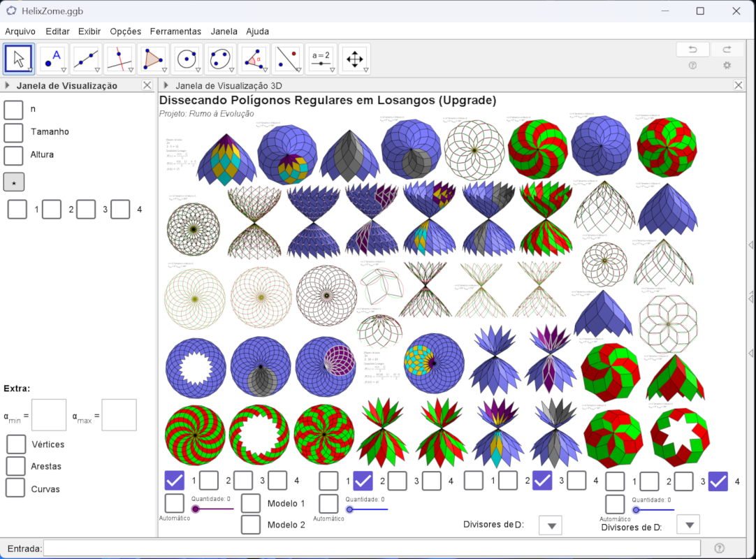
Task: Check the Modelo 1 checkbox
Action: [251, 503]
